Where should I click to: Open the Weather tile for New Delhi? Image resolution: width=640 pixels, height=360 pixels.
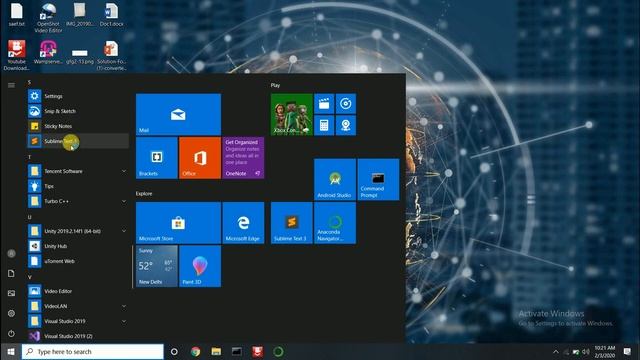tap(157, 266)
